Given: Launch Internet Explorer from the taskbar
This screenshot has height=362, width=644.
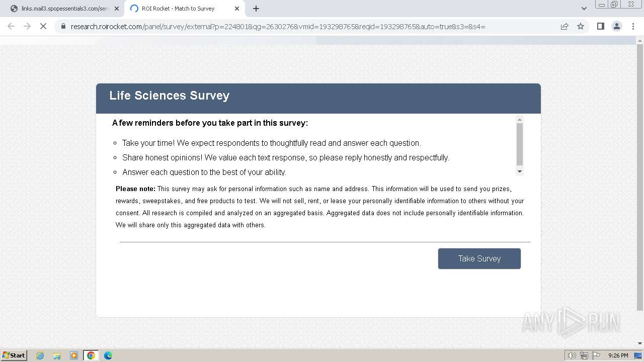Looking at the screenshot, I should 40,355.
